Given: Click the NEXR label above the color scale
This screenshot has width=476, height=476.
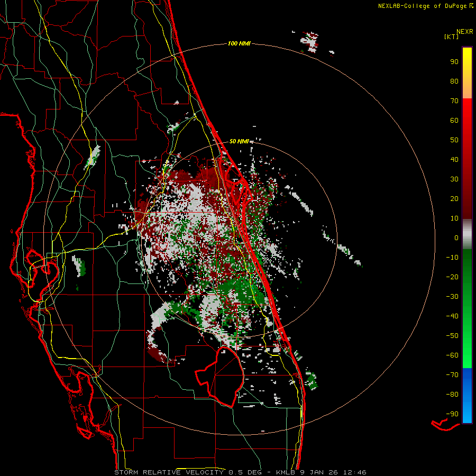Looking at the screenshot, I should [x=465, y=32].
